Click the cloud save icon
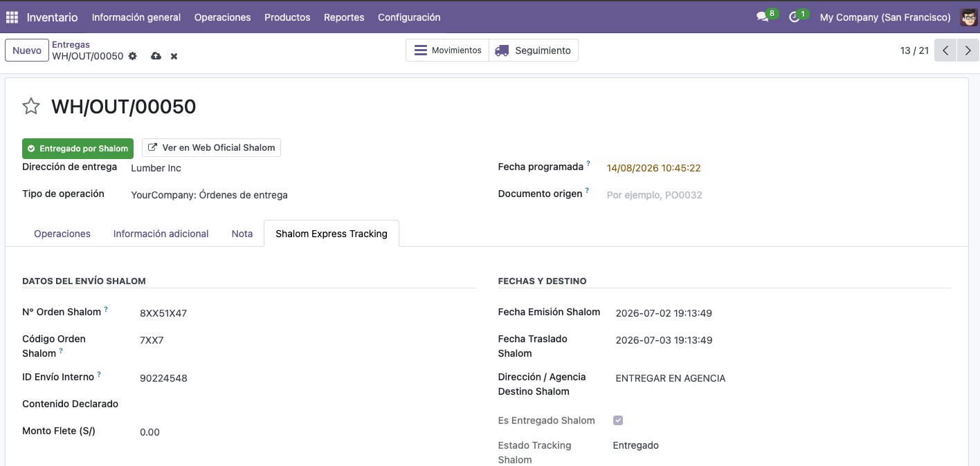Screen dimensions: 980x466 point(156,56)
